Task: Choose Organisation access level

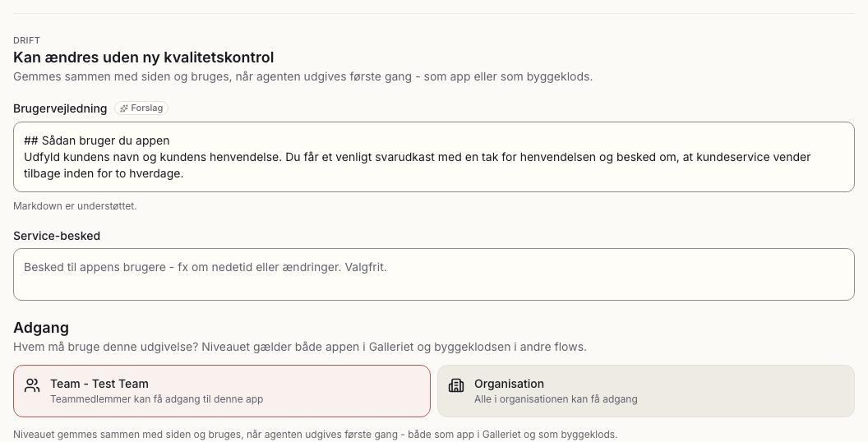Action: click(x=646, y=391)
